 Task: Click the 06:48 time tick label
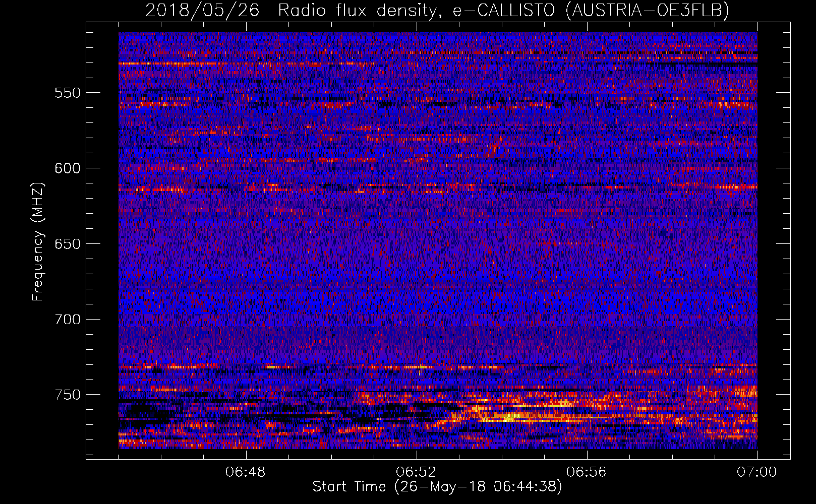pos(246,472)
